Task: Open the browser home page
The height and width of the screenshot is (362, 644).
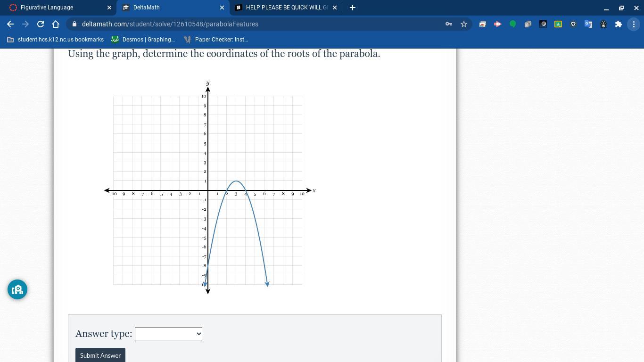Action: pos(56,24)
